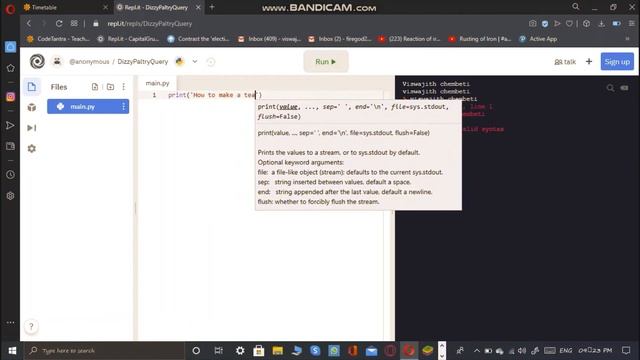Open the Windows Start menu

coord(12,351)
